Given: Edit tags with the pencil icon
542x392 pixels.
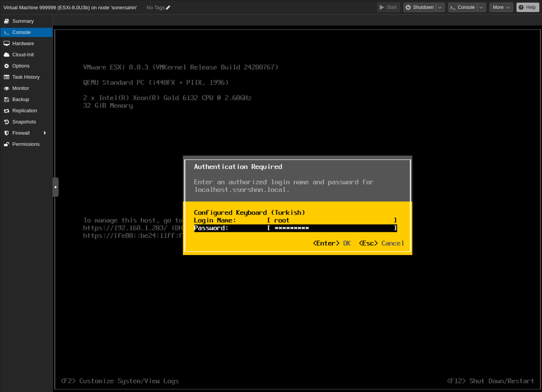Looking at the screenshot, I should pyautogui.click(x=167, y=7).
